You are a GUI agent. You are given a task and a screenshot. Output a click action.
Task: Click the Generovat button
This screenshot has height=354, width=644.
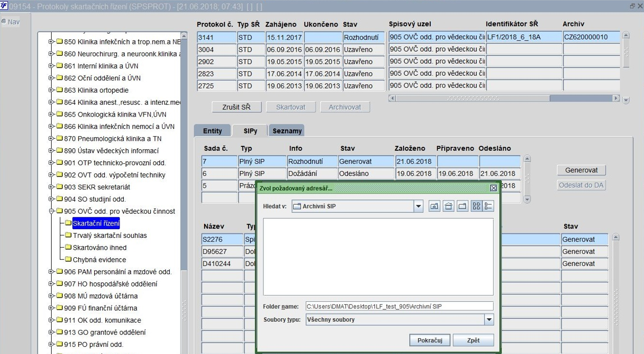point(581,170)
